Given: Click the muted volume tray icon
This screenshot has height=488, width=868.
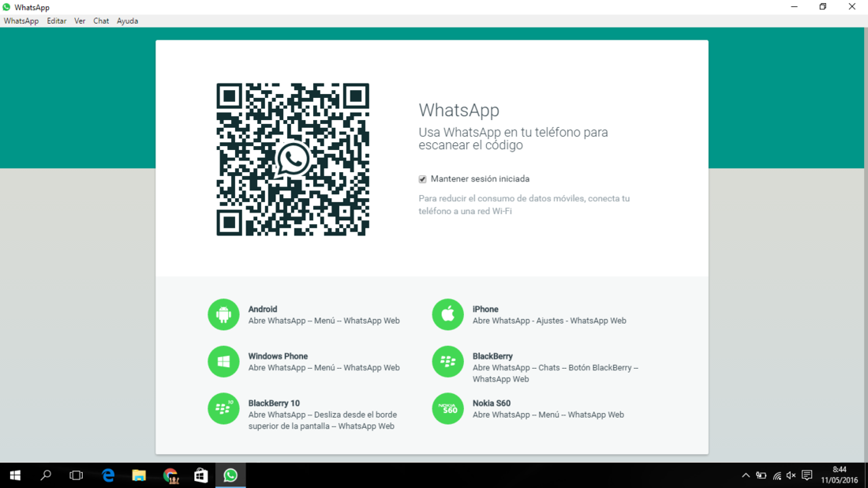Looking at the screenshot, I should point(791,475).
